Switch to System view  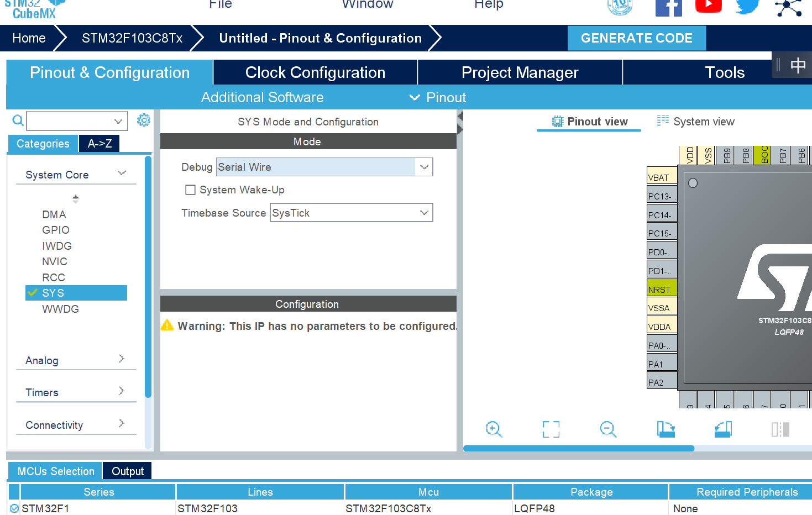point(696,122)
